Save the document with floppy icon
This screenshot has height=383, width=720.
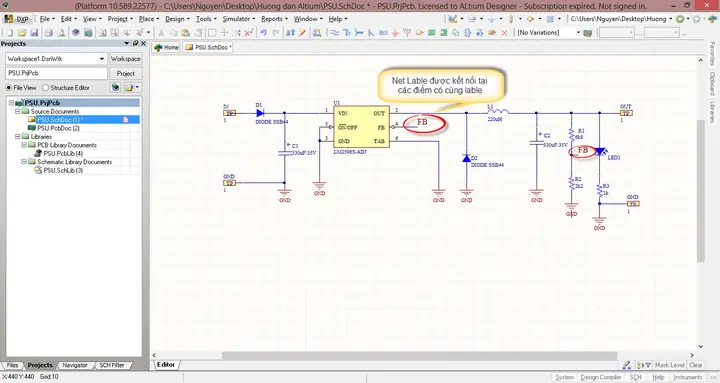(x=34, y=33)
